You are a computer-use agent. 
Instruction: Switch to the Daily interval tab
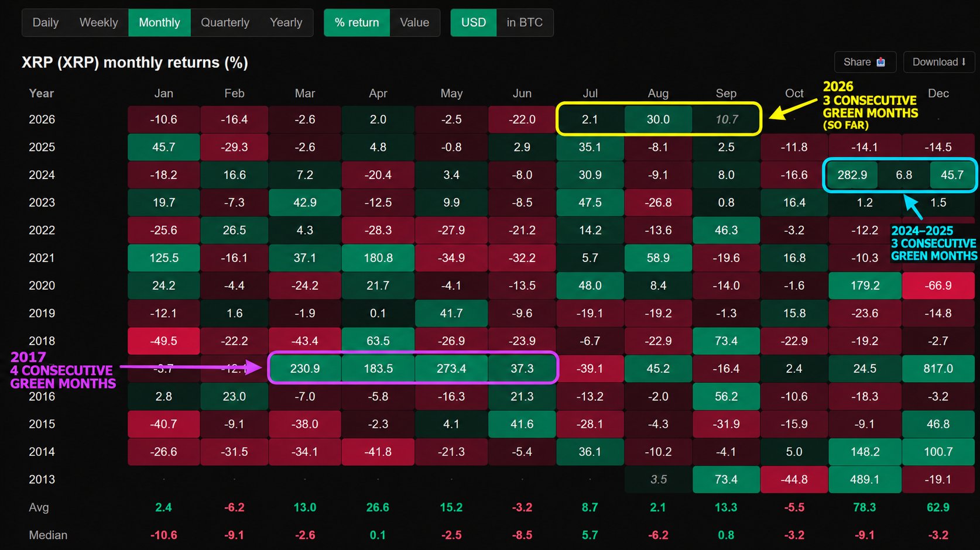tap(46, 23)
